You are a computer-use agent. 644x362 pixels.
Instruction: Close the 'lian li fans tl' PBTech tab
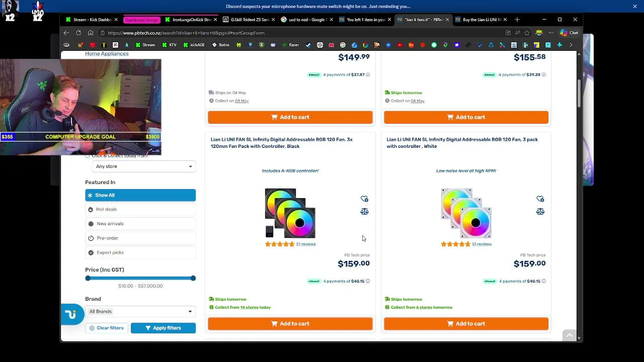point(447,20)
